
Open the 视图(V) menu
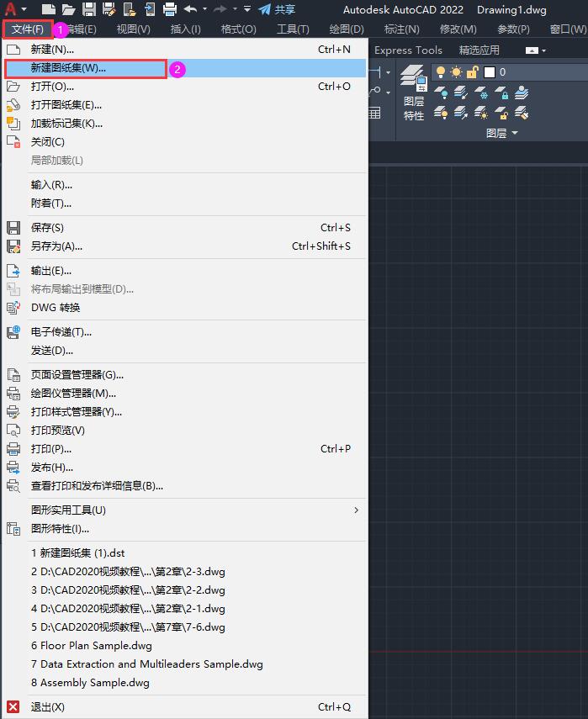[134, 29]
